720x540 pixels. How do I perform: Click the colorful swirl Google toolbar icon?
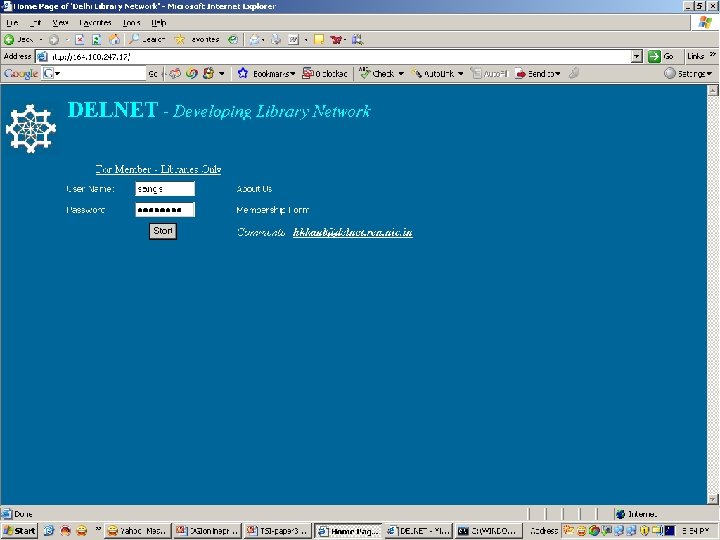[x=191, y=73]
